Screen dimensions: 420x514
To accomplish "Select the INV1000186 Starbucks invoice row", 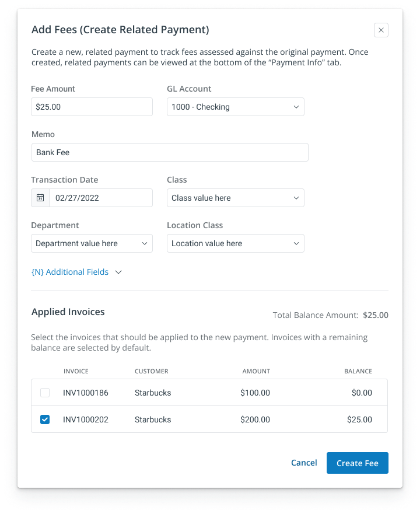I will pyautogui.click(x=210, y=393).
